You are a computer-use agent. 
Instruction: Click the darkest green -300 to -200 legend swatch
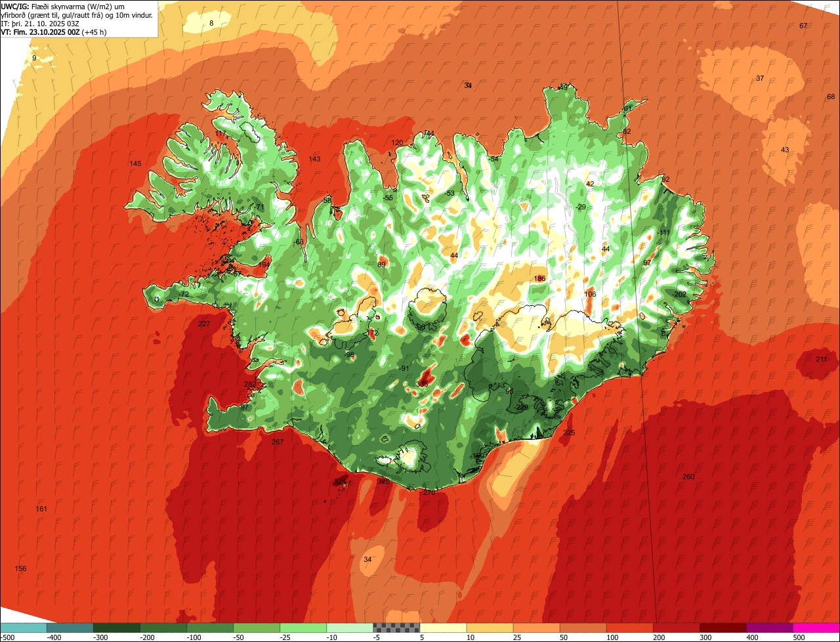pos(116,628)
